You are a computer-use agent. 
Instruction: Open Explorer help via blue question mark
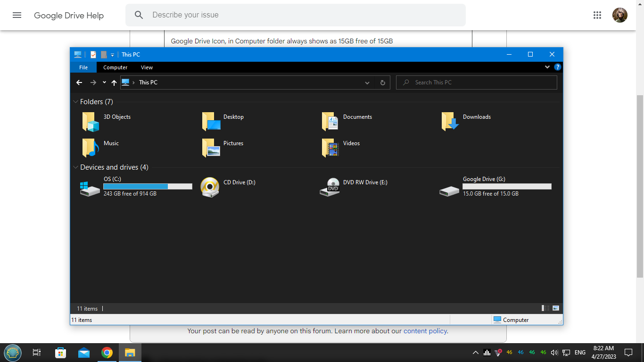(x=558, y=67)
